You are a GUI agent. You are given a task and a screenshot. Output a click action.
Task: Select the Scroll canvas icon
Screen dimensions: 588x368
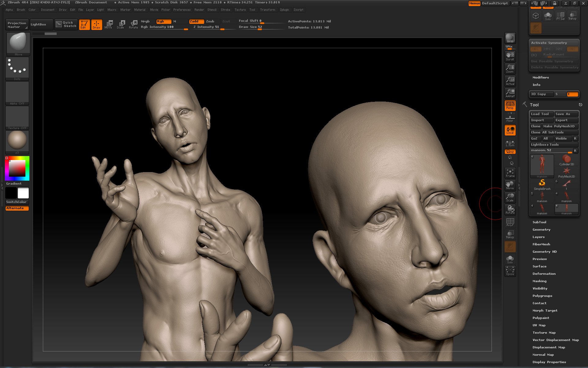click(x=510, y=56)
